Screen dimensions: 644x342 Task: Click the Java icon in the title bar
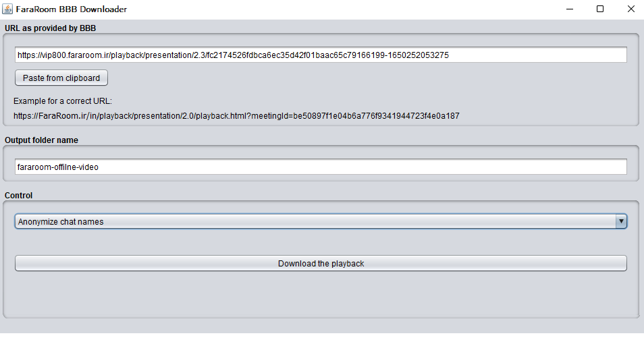click(x=8, y=9)
